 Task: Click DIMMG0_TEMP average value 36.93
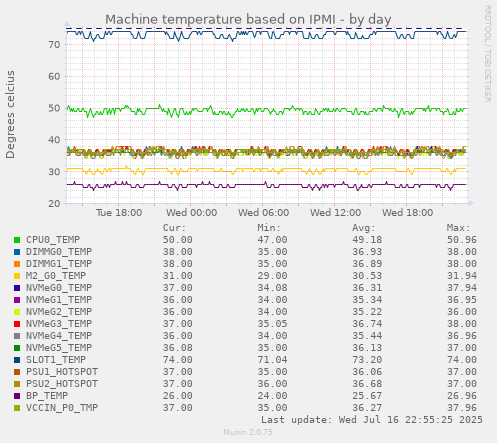pos(367,252)
